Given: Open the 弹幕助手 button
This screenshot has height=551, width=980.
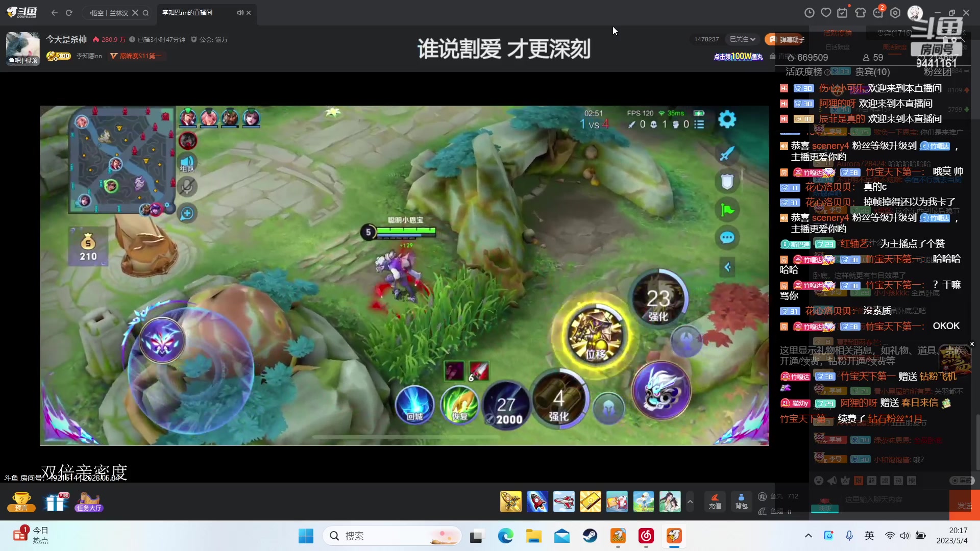Looking at the screenshot, I should pos(786,39).
